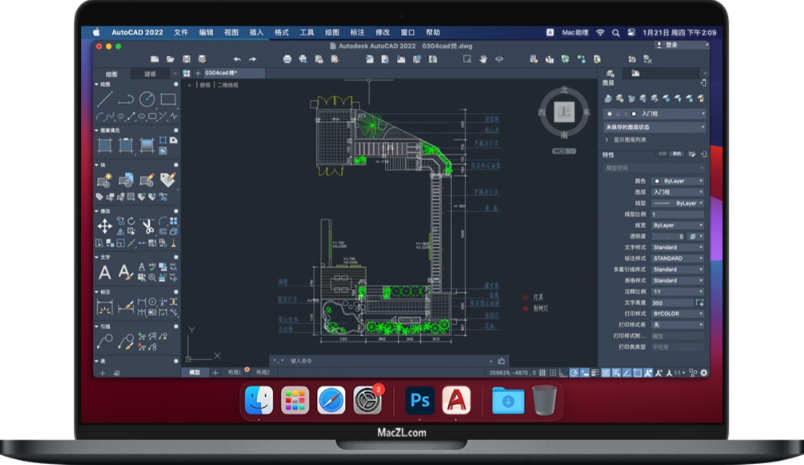
Task: Select the Dimension tool
Action: 105,307
